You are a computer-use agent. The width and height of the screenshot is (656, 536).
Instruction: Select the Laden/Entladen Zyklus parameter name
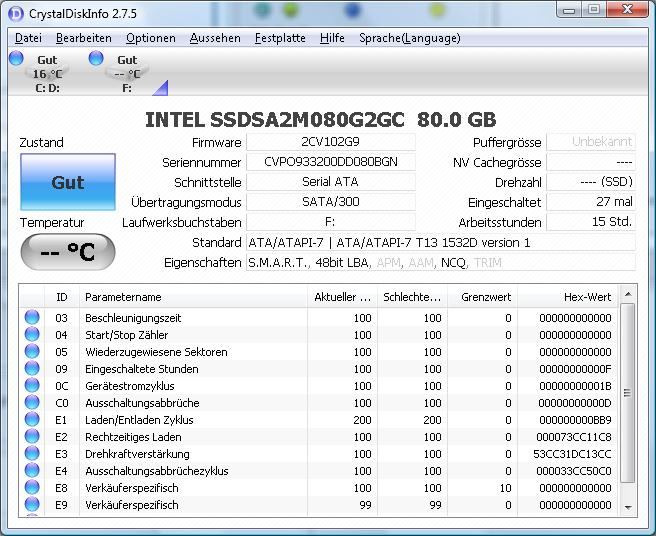tap(139, 420)
